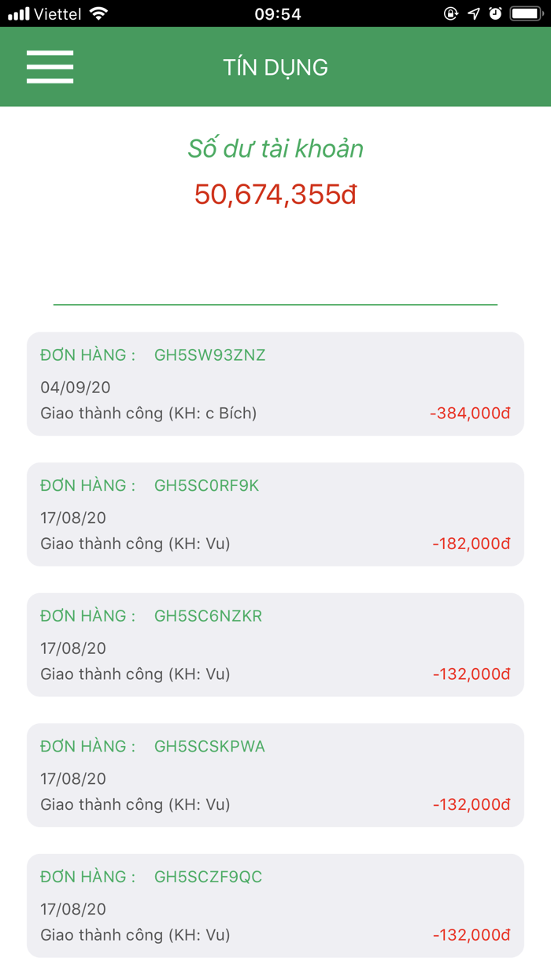This screenshot has height=980, width=551.
Task: Tap the Số dư tài khoản label
Action: click(x=275, y=149)
